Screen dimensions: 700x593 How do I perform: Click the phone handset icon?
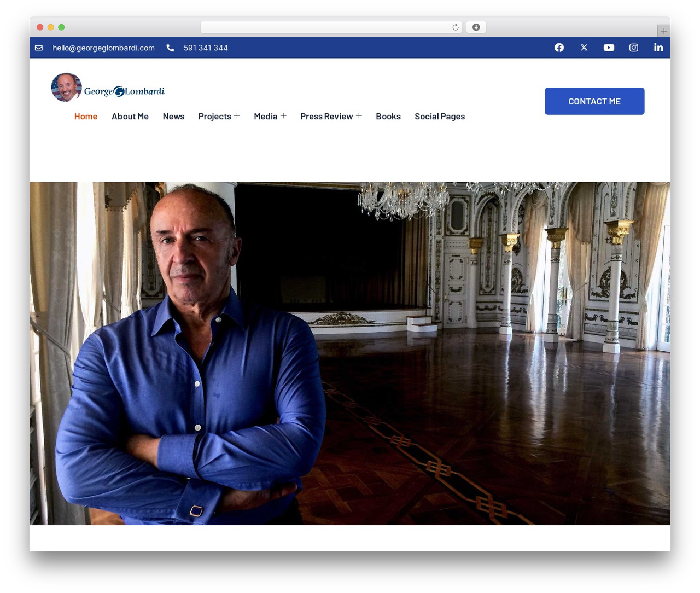click(x=170, y=48)
